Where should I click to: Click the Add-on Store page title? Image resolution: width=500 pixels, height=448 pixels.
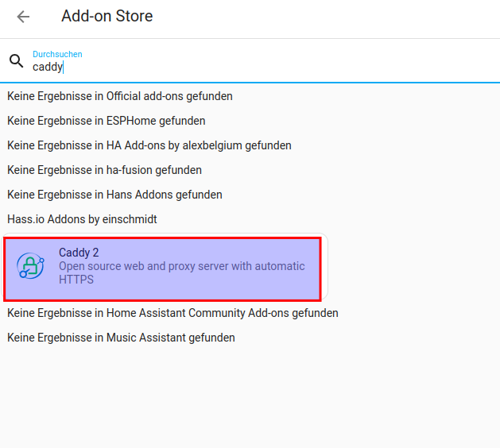pos(107,16)
